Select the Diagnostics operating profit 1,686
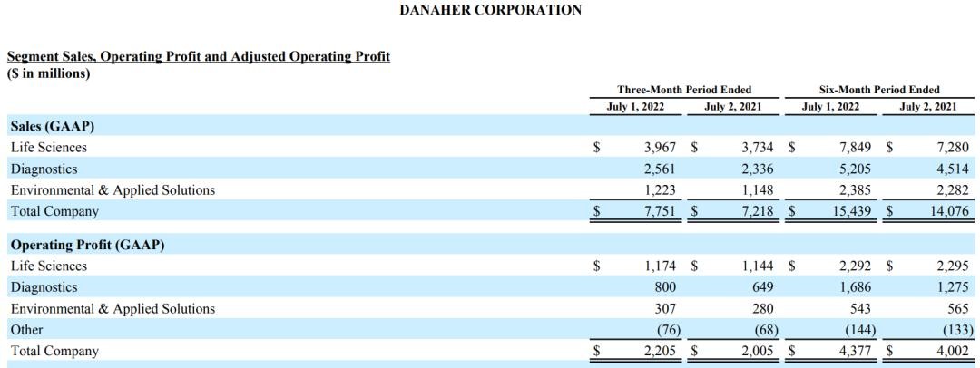The image size is (980, 368). click(x=855, y=287)
